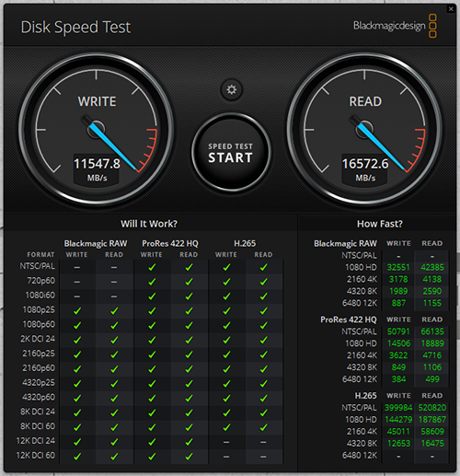Click the How Fast? header

tap(380, 224)
